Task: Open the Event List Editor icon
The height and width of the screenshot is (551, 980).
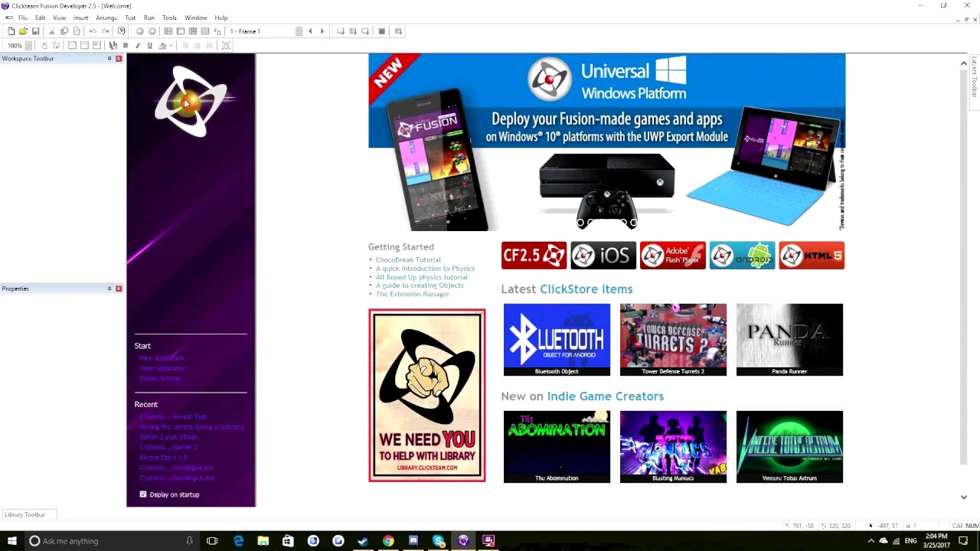Action: click(x=205, y=31)
